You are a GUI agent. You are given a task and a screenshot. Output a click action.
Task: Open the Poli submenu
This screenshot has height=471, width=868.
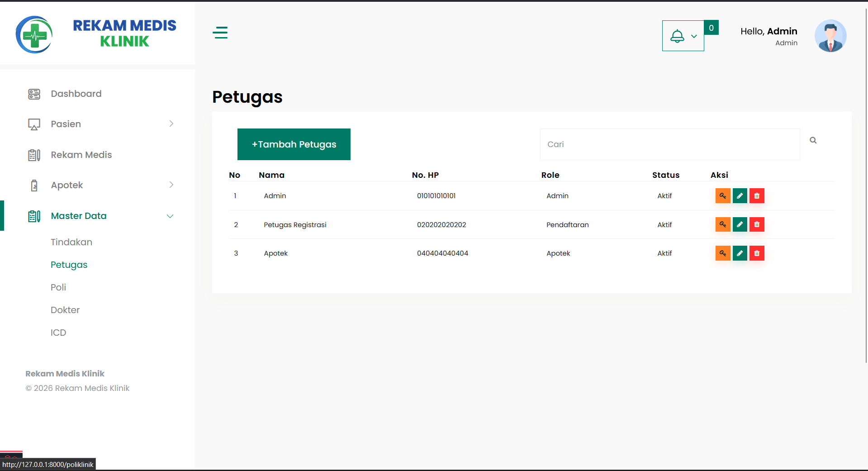[x=58, y=287]
